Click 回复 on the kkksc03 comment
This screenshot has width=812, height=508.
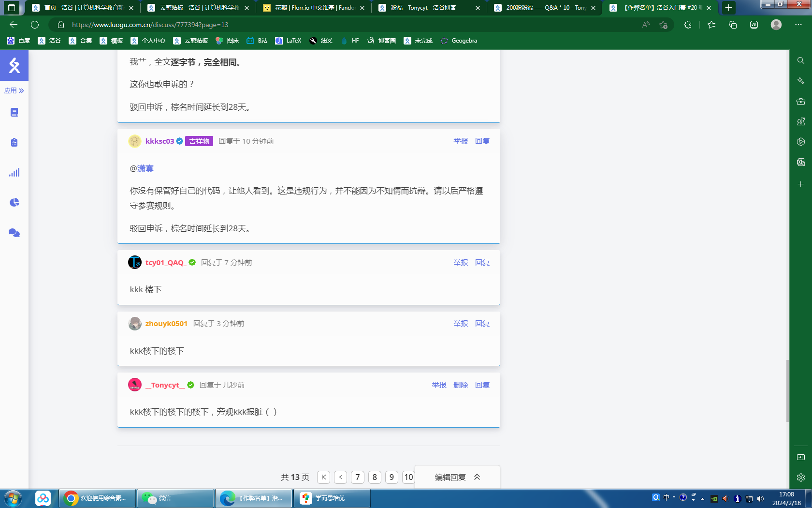point(482,141)
